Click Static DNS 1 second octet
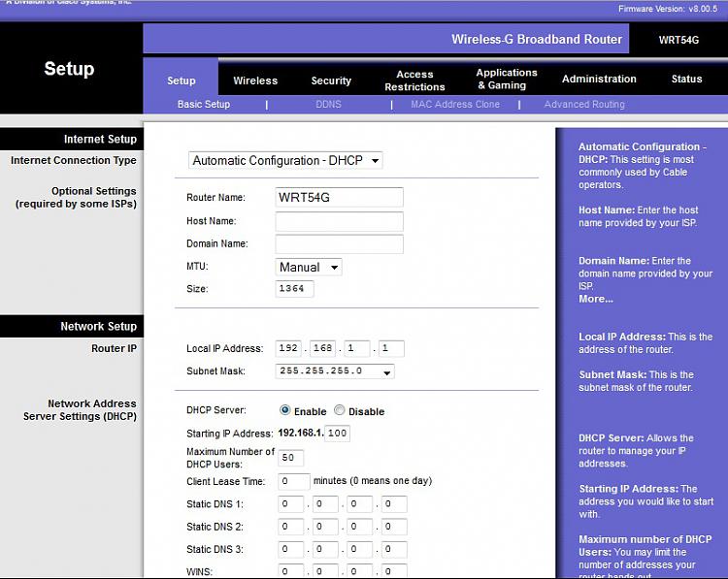Screen dimensions: 728x579 325,504
